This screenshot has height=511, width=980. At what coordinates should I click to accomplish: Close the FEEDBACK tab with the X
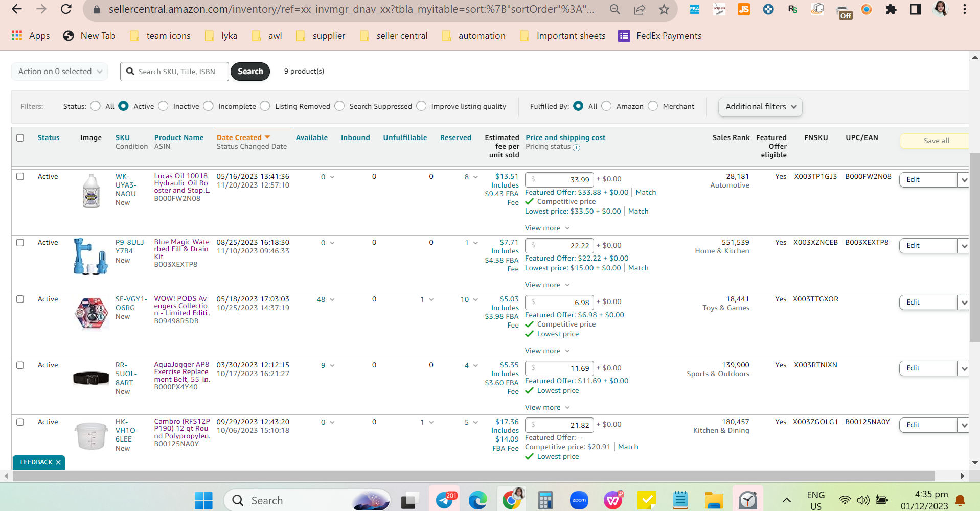58,462
